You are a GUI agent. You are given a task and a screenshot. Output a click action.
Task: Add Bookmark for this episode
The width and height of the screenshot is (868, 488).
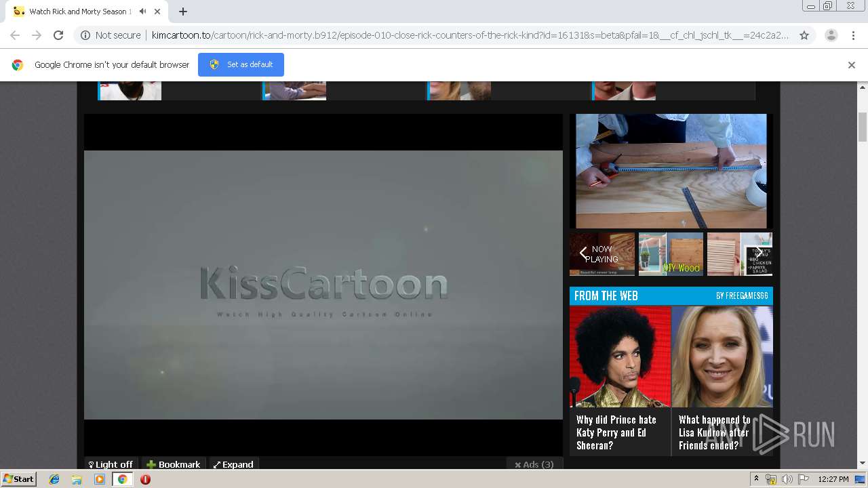tap(174, 464)
